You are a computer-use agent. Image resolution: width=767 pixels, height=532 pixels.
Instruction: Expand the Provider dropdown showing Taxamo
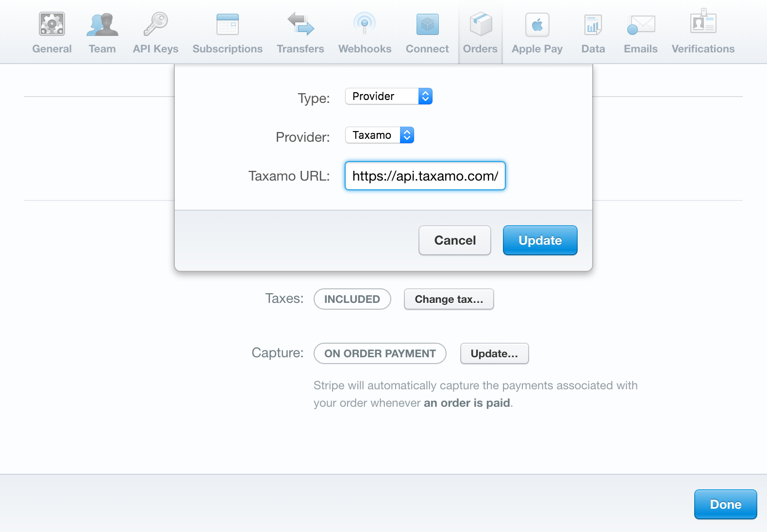(x=380, y=135)
